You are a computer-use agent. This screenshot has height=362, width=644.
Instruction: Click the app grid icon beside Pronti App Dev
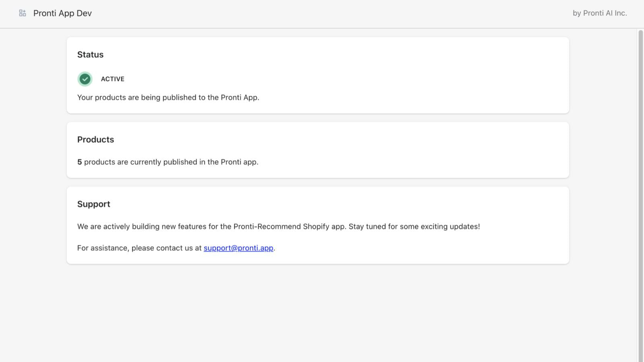pos(23,13)
